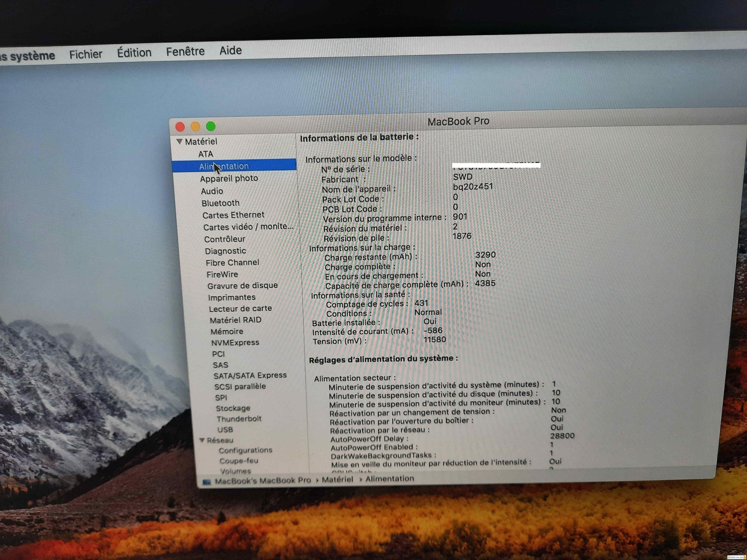Collapse the Matériel disclosure triangle

point(179,141)
